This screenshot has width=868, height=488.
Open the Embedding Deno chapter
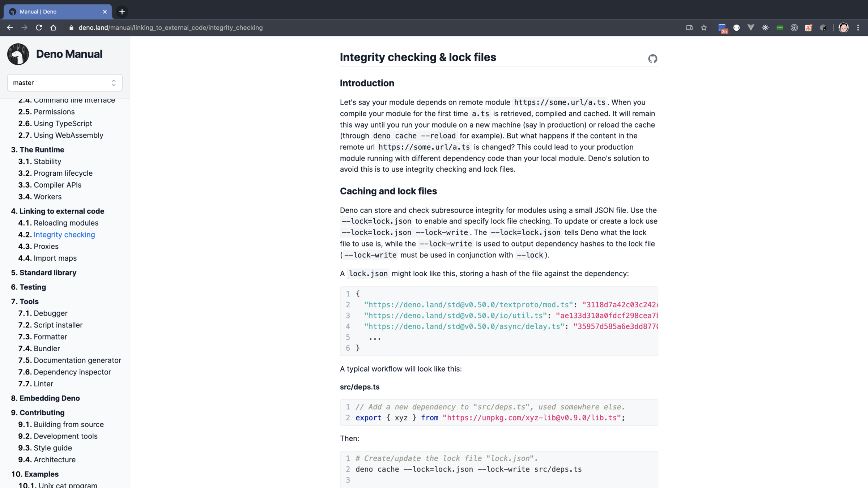coord(50,398)
